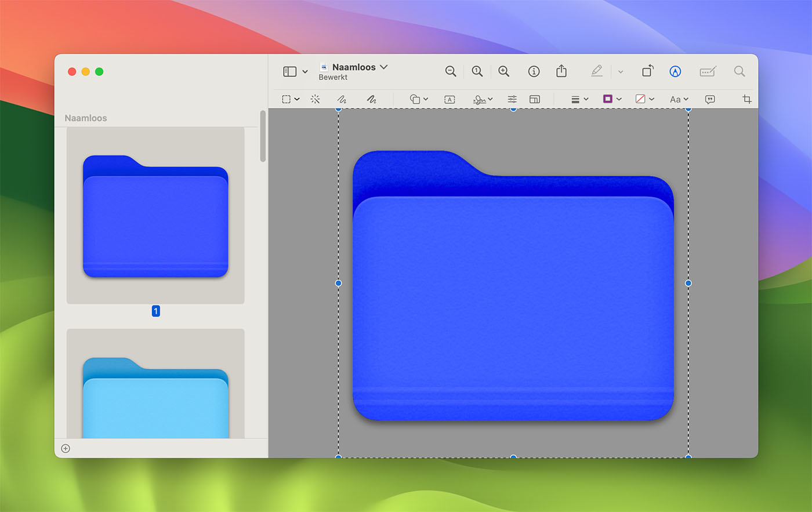Open the text style Aa menu

pos(677,99)
